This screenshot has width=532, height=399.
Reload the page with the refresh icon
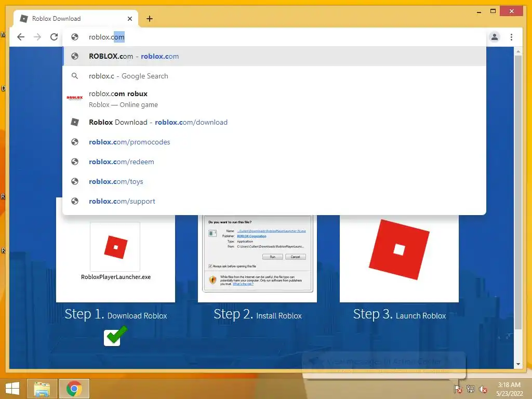54,37
